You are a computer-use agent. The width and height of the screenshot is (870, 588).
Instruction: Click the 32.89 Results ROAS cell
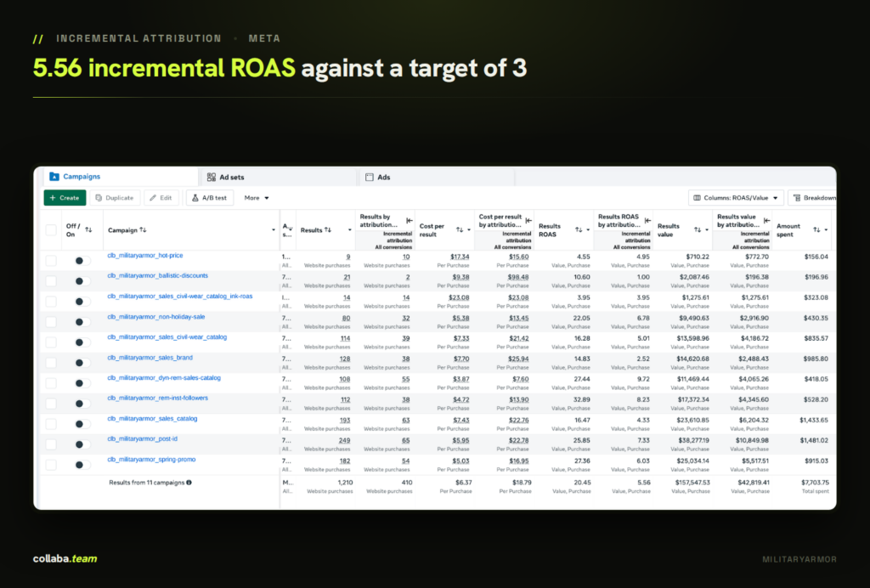(x=581, y=400)
